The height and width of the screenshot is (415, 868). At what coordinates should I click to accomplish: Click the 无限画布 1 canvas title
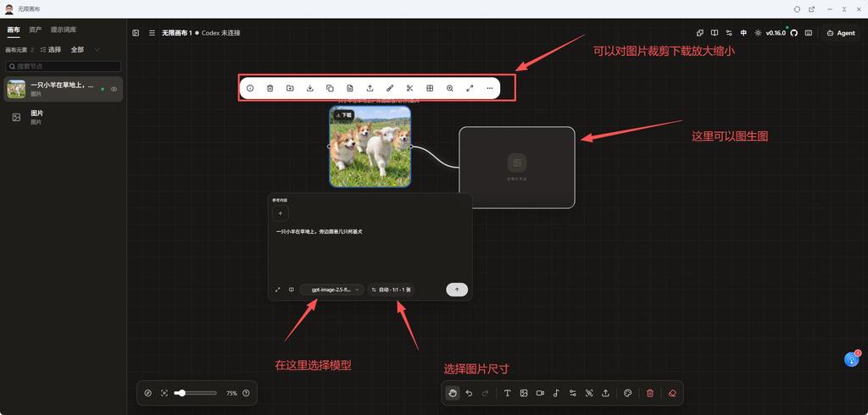(x=176, y=33)
